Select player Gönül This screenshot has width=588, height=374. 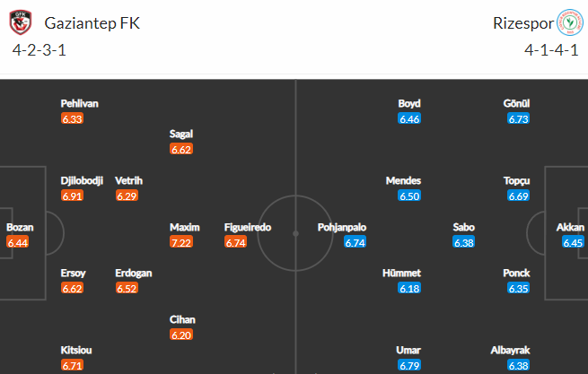coord(516,103)
